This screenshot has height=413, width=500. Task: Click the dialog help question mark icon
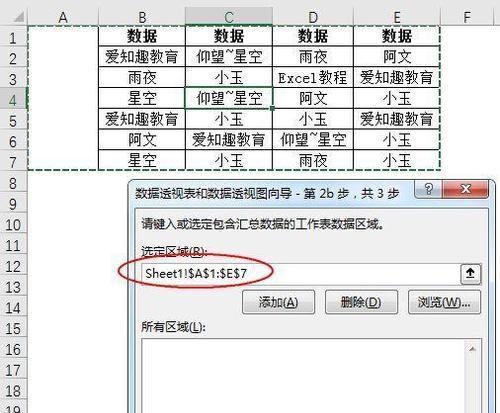pos(429,189)
